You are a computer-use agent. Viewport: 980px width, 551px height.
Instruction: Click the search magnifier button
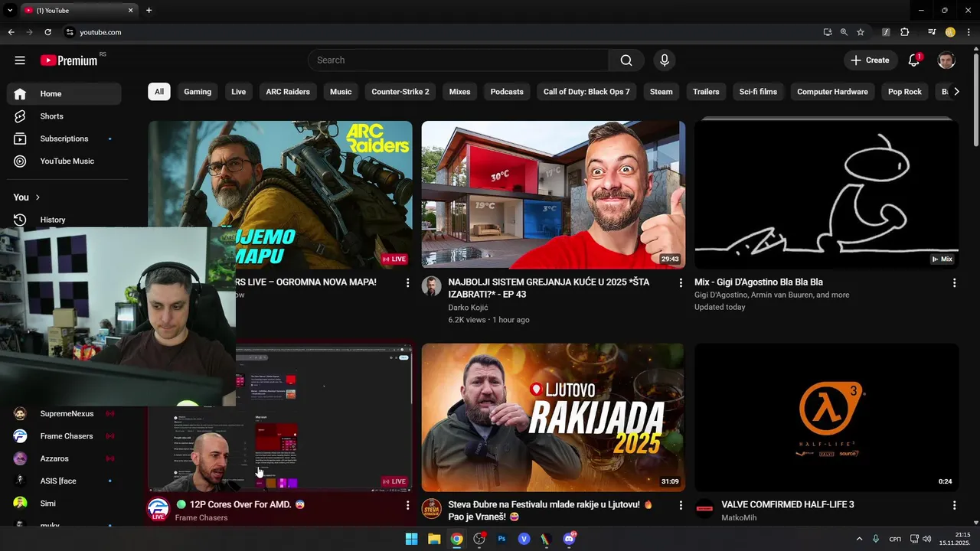pyautogui.click(x=626, y=60)
